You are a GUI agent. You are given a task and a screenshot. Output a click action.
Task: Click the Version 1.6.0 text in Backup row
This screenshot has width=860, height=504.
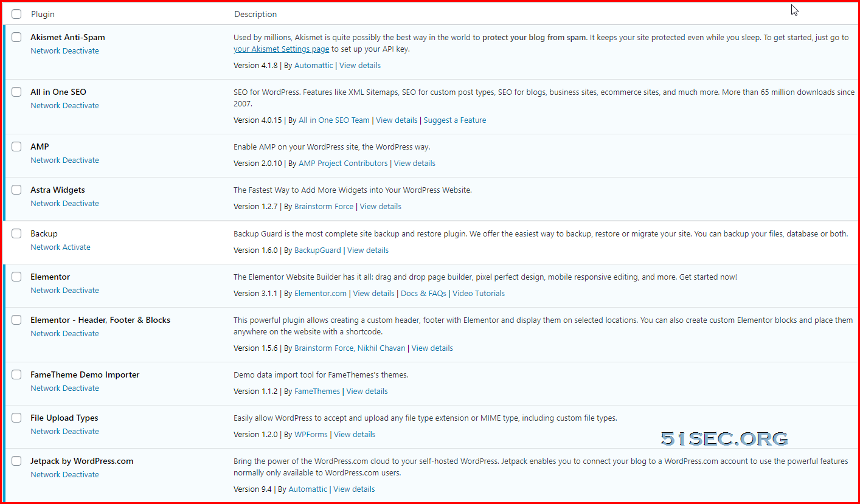tap(255, 250)
